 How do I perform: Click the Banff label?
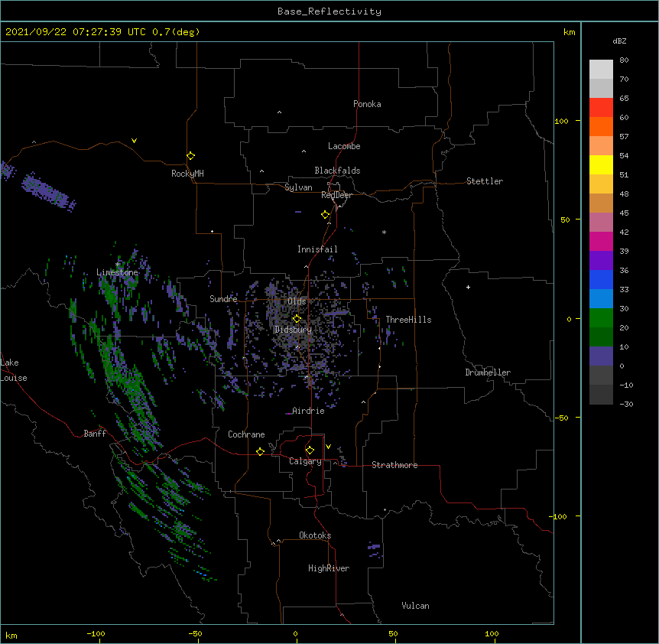[x=95, y=434]
